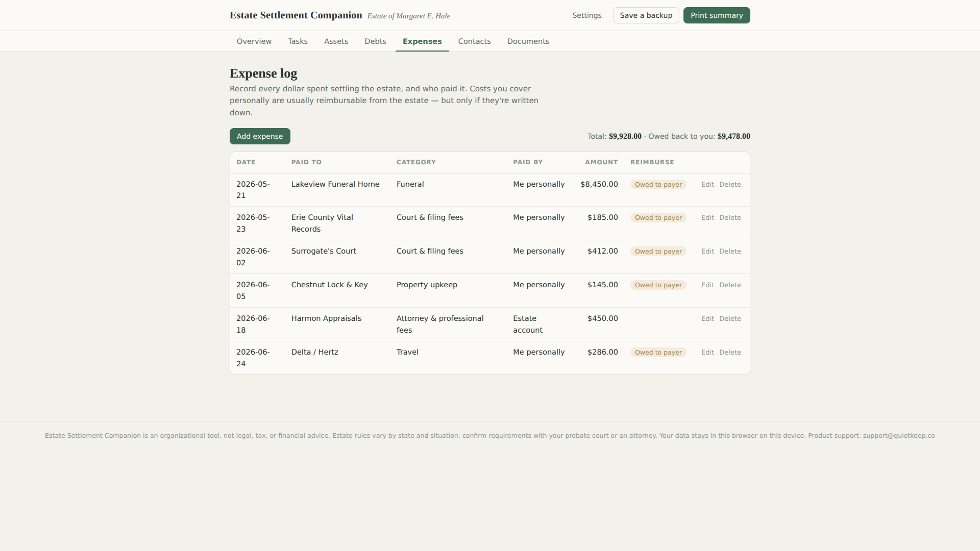This screenshot has height=551, width=980.
Task: Delete the Surrogate's Court expense
Action: [730, 252]
